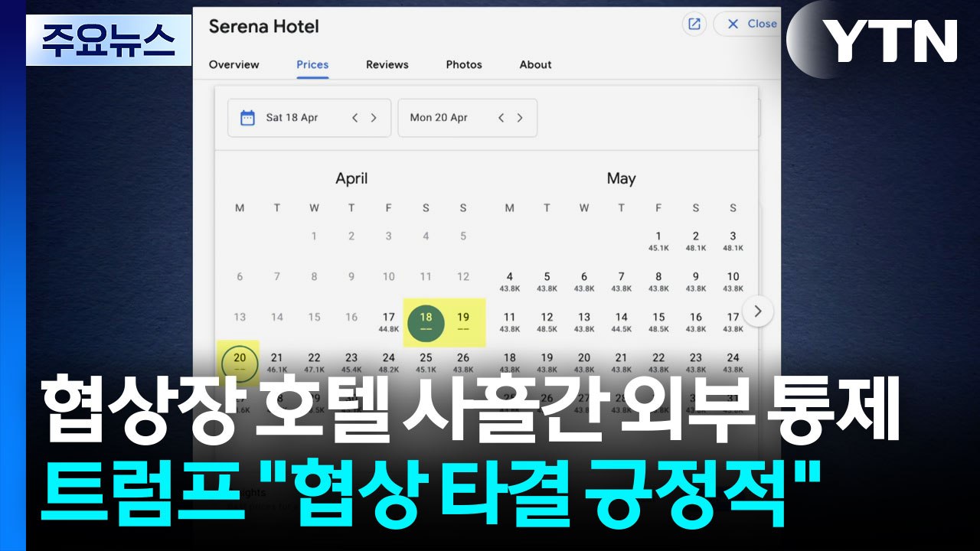
Task: Select April 17 priced 44.8K
Action: click(x=389, y=321)
